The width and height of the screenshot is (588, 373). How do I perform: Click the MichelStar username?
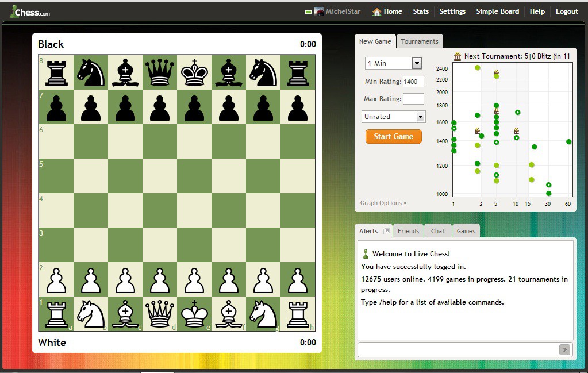pos(343,11)
